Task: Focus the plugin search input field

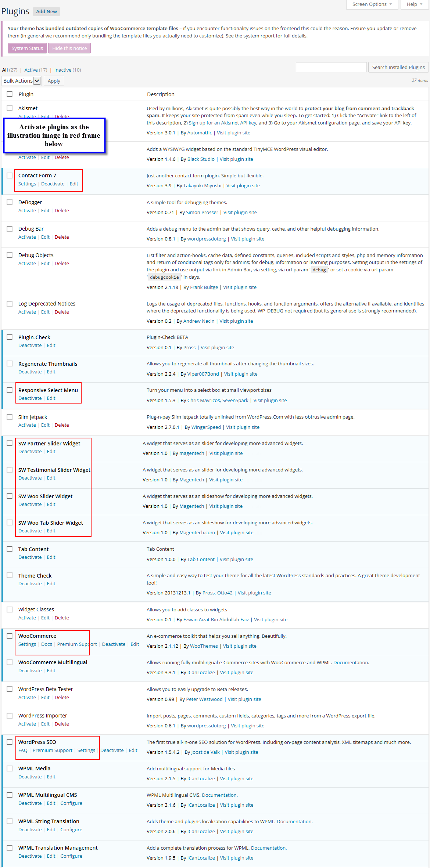Action: (x=331, y=67)
